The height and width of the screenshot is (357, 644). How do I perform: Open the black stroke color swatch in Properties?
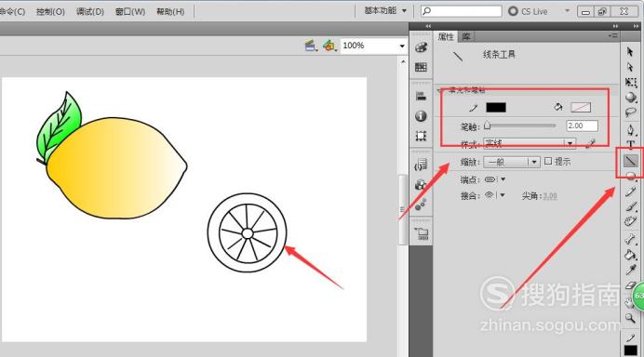(x=496, y=107)
